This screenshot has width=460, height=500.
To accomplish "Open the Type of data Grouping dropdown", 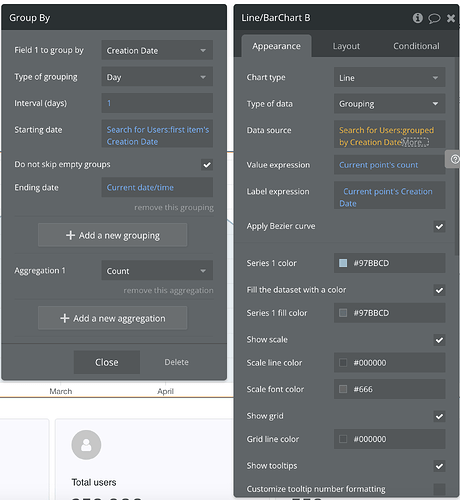I will point(389,104).
